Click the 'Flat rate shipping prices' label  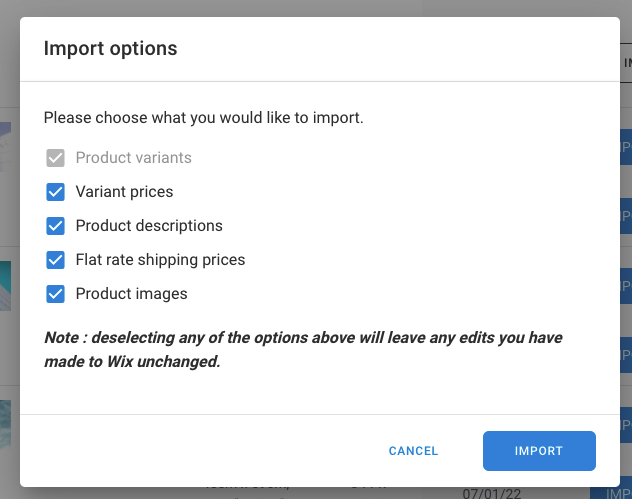[x=160, y=260]
